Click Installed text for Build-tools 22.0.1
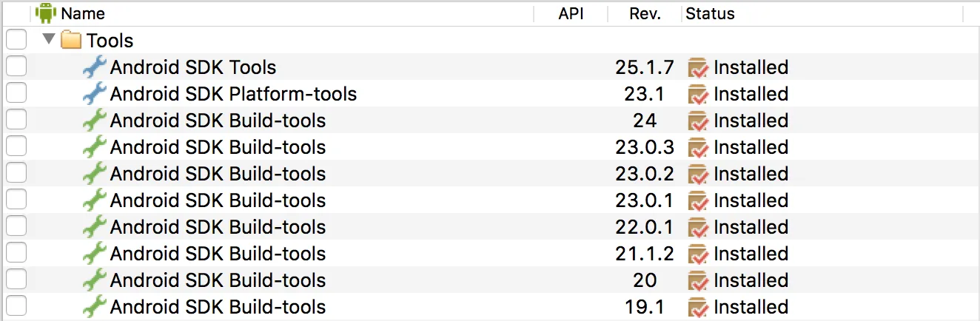 tap(751, 227)
